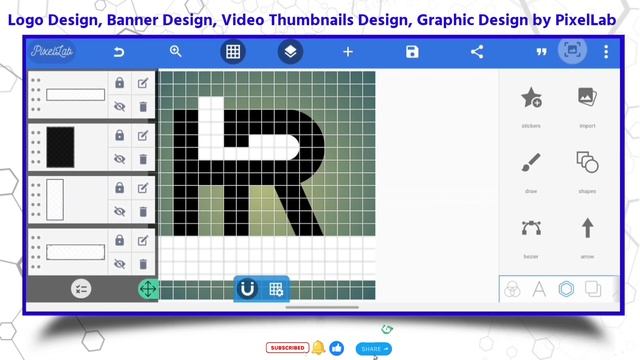This screenshot has width=640, height=360.
Task: Delete the third layer
Action: pyautogui.click(x=143, y=211)
